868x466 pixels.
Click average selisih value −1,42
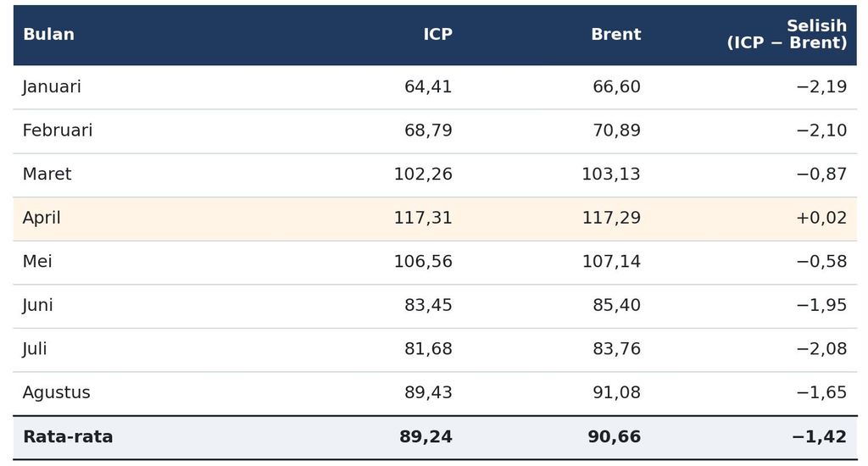click(x=820, y=436)
